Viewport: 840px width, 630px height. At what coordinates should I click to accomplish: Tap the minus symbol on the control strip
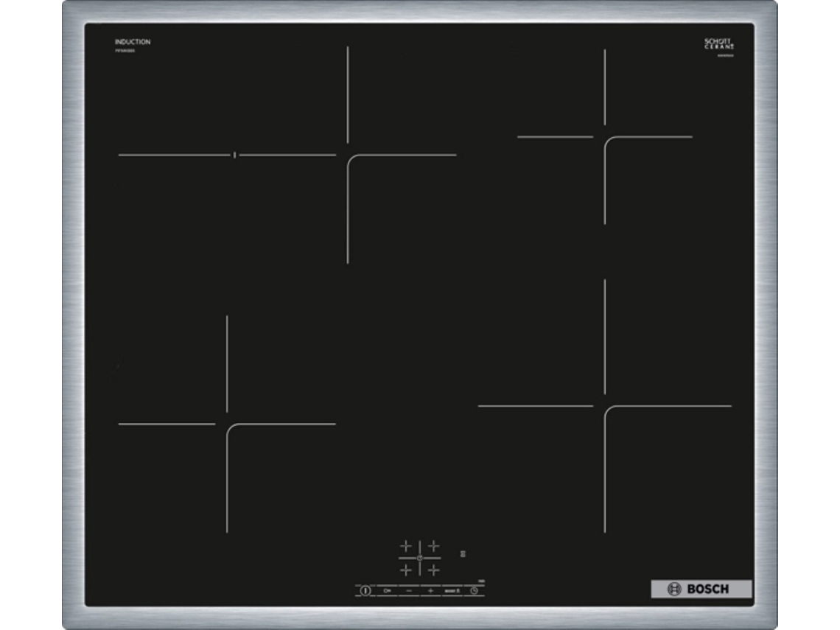(409, 590)
